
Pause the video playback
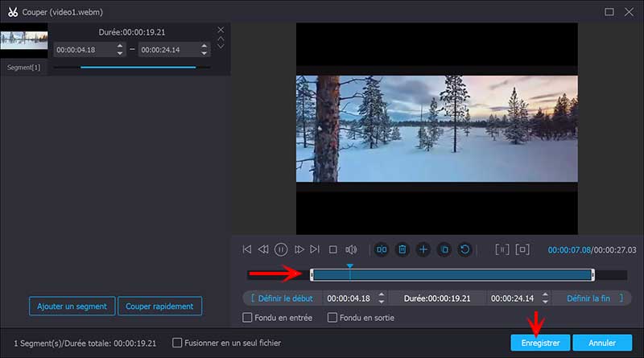point(281,250)
